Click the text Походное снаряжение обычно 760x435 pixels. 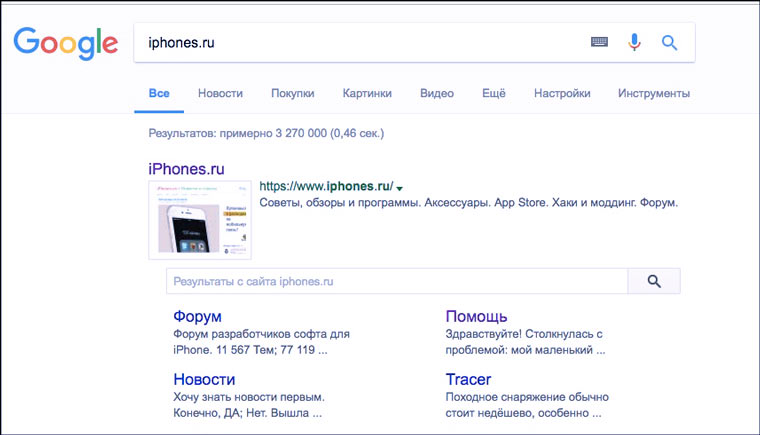click(x=527, y=397)
